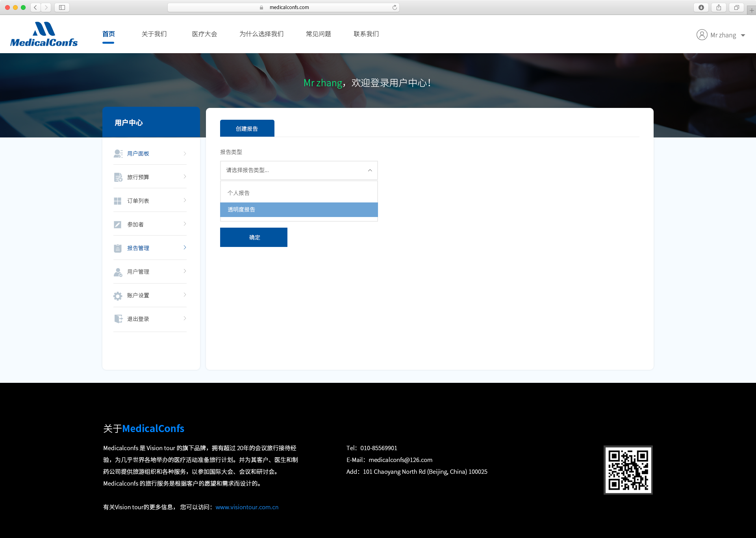Expand the 订单列表 chevron
Image resolution: width=756 pixels, height=538 pixels.
coord(185,200)
